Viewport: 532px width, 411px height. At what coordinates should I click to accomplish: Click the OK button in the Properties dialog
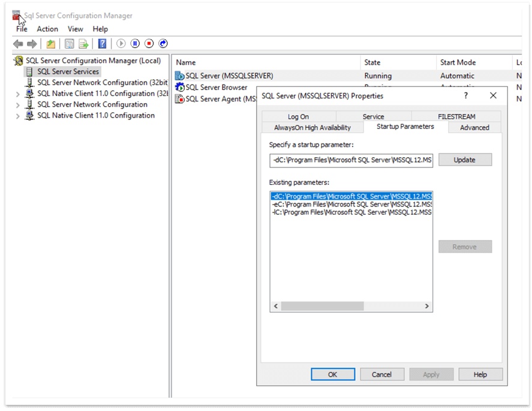pos(333,374)
